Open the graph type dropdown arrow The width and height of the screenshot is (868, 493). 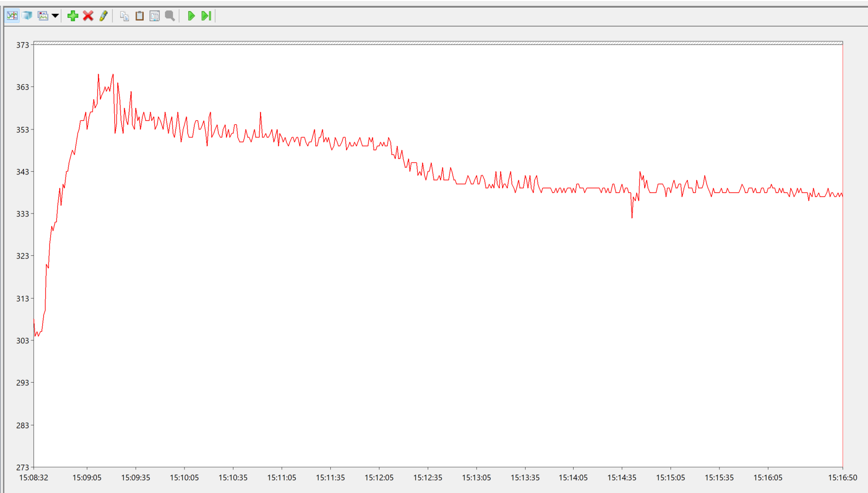coord(55,16)
